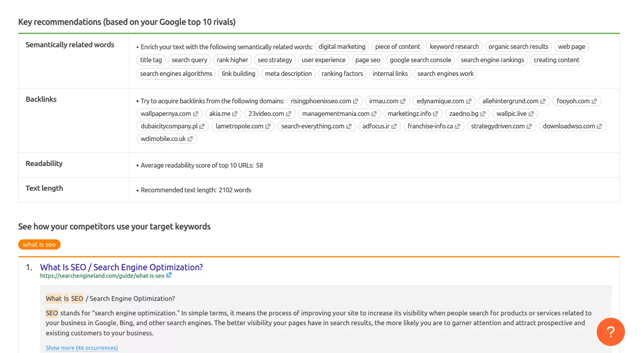Screen dimensions: 644x353
Task: Open external link icon next to irmau.com
Action: tap(403, 101)
